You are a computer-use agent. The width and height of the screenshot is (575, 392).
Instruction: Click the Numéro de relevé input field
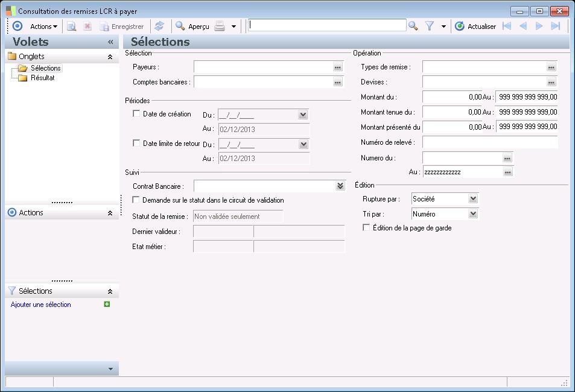489,142
